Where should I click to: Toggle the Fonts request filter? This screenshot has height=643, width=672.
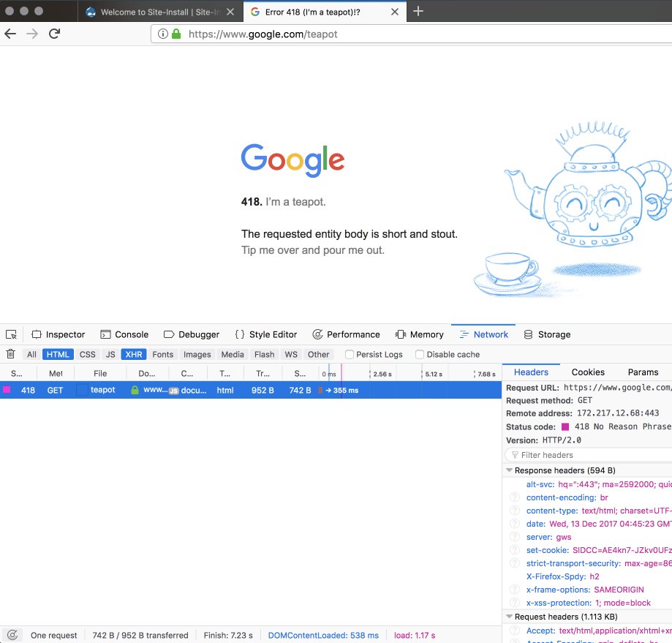163,355
